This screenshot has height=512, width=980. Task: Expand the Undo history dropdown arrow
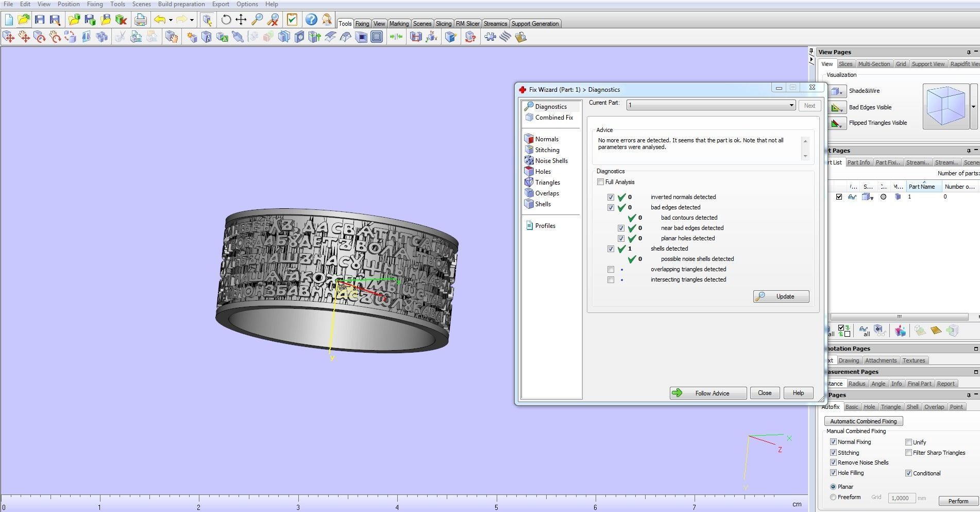click(x=171, y=20)
